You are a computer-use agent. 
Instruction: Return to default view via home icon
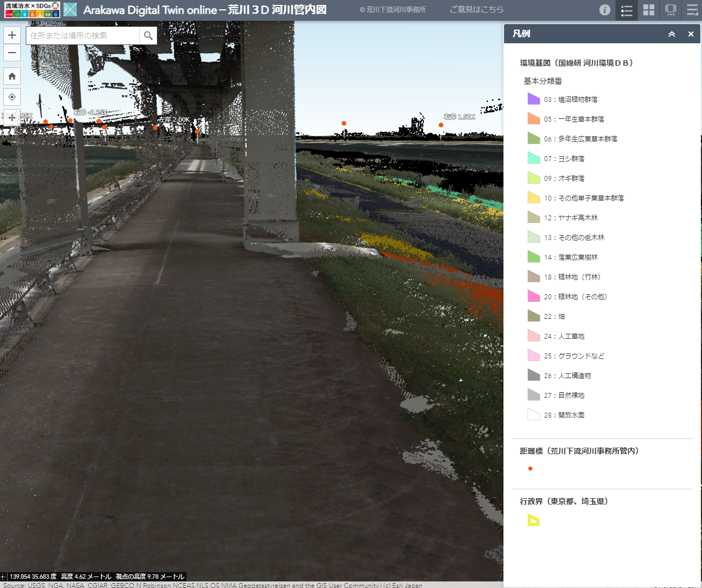tap(12, 76)
